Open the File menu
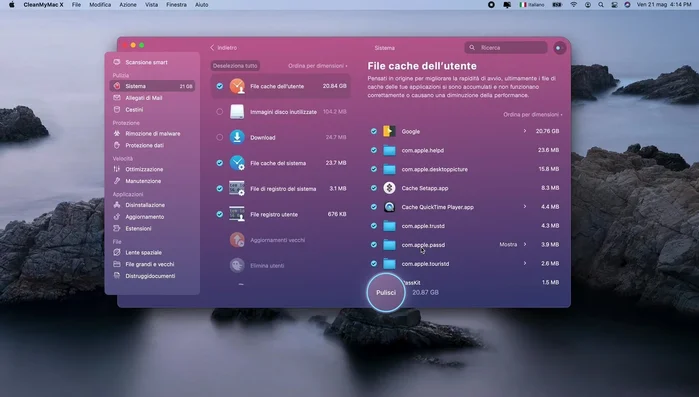 76,4
